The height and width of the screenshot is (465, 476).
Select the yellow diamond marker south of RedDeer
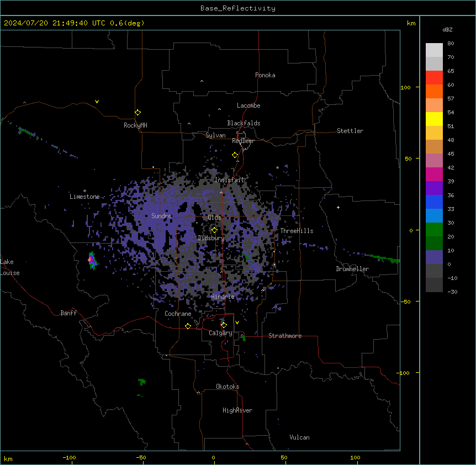pos(235,155)
